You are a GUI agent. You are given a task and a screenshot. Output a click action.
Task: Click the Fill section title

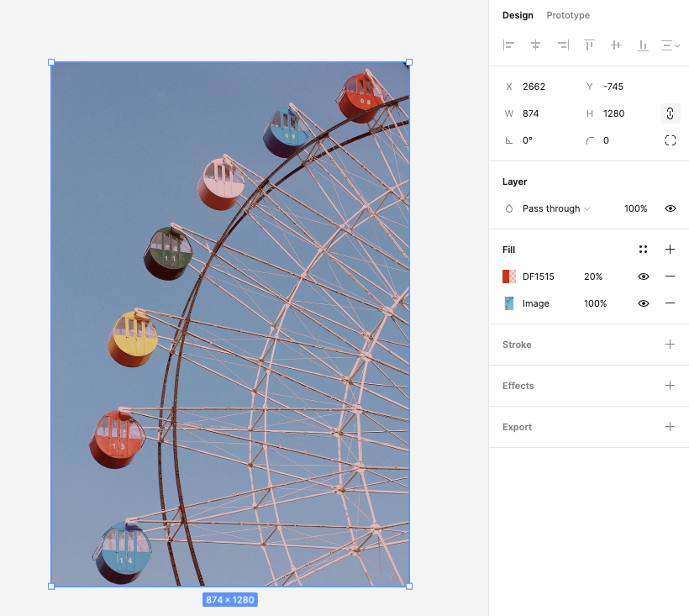(x=508, y=250)
